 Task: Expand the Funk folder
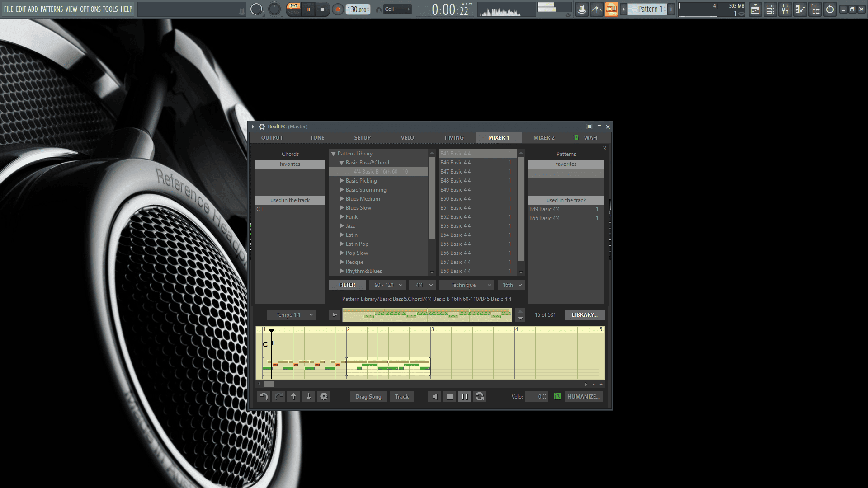pyautogui.click(x=342, y=217)
